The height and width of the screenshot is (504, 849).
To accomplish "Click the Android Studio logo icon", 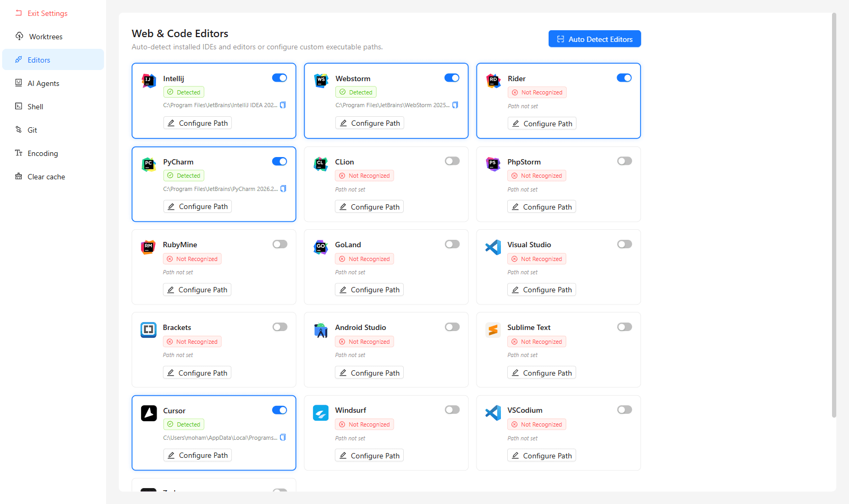I will 321,330.
